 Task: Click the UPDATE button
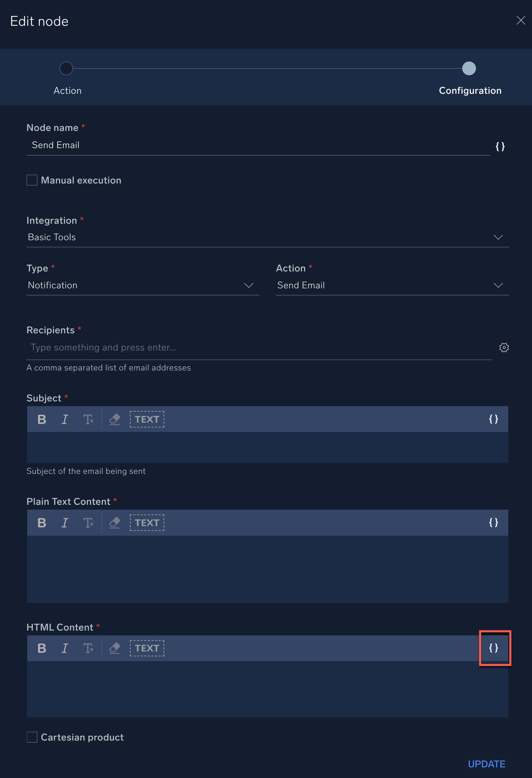[486, 764]
